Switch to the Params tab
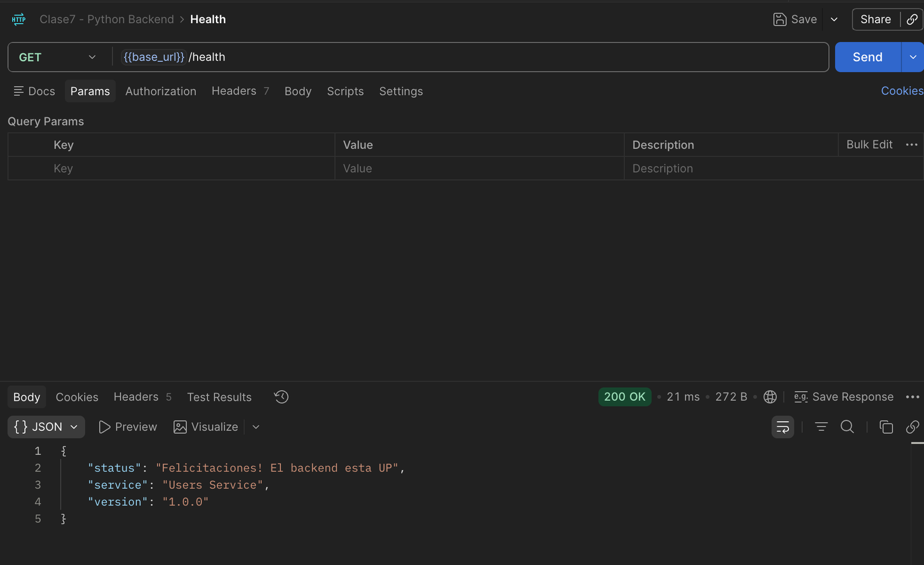924x565 pixels. [90, 91]
